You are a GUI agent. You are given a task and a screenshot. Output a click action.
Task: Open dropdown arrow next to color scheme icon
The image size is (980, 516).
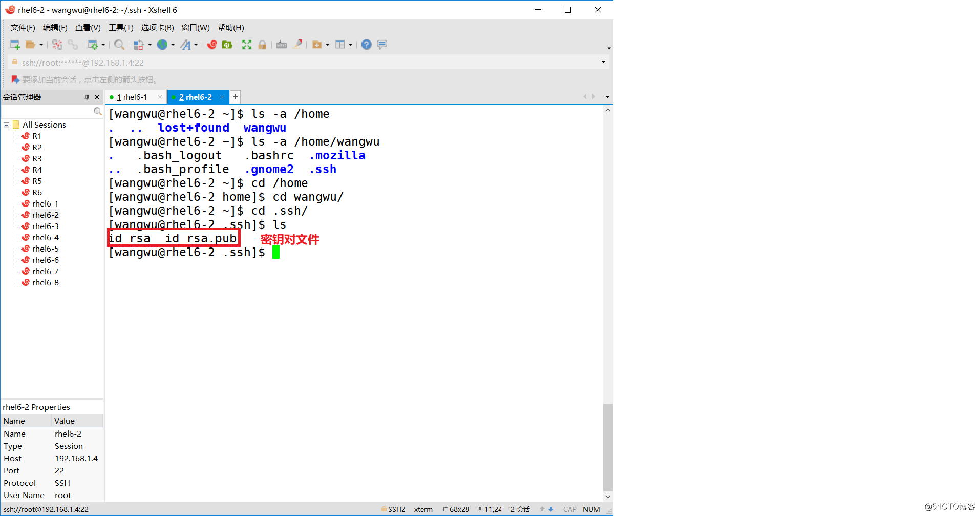[x=150, y=45]
